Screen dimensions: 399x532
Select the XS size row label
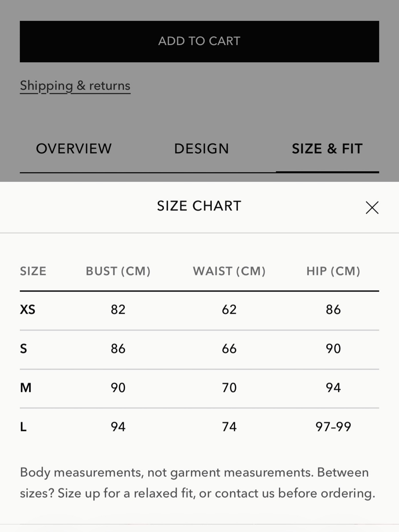28,310
